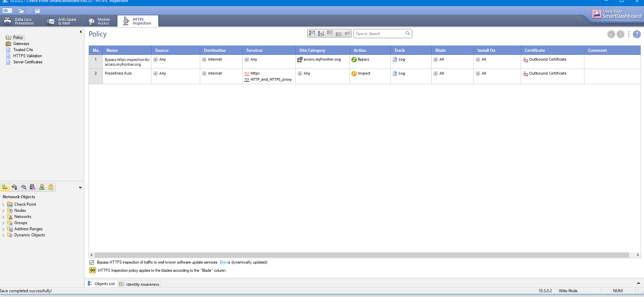
Task: Open the main menu dropdown button
Action: coord(7,11)
